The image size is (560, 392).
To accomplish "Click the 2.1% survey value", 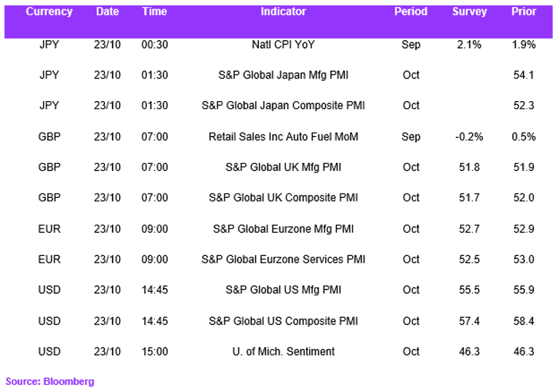I will 469,44.
